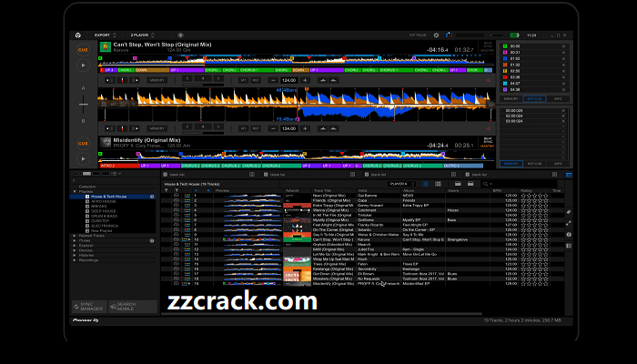This screenshot has width=637, height=364.
Task: Open the 2 PLAYER layout dropdown
Action: (142, 35)
